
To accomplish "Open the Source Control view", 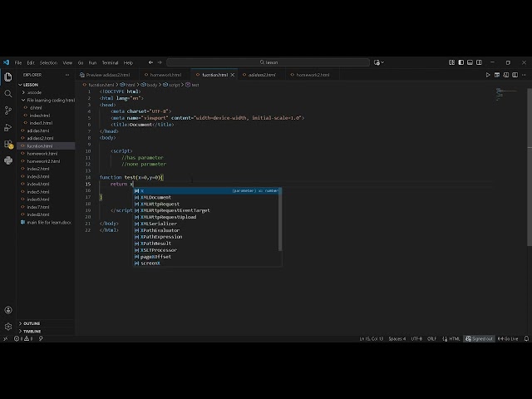I will [x=8, y=110].
